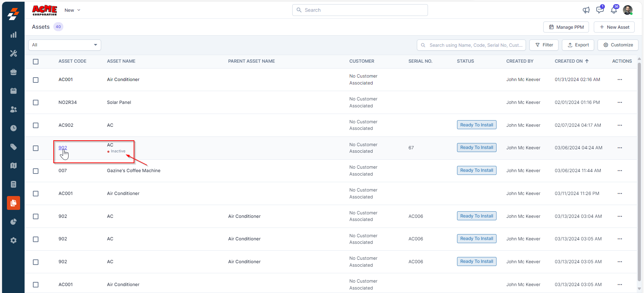
Task: Tick the select-all checkbox in table header
Action: [x=36, y=62]
